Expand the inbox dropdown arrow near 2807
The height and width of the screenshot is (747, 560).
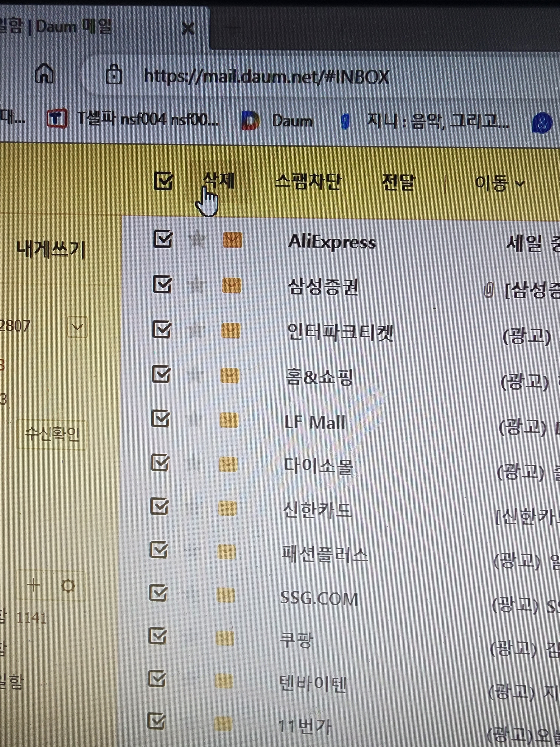(x=77, y=327)
